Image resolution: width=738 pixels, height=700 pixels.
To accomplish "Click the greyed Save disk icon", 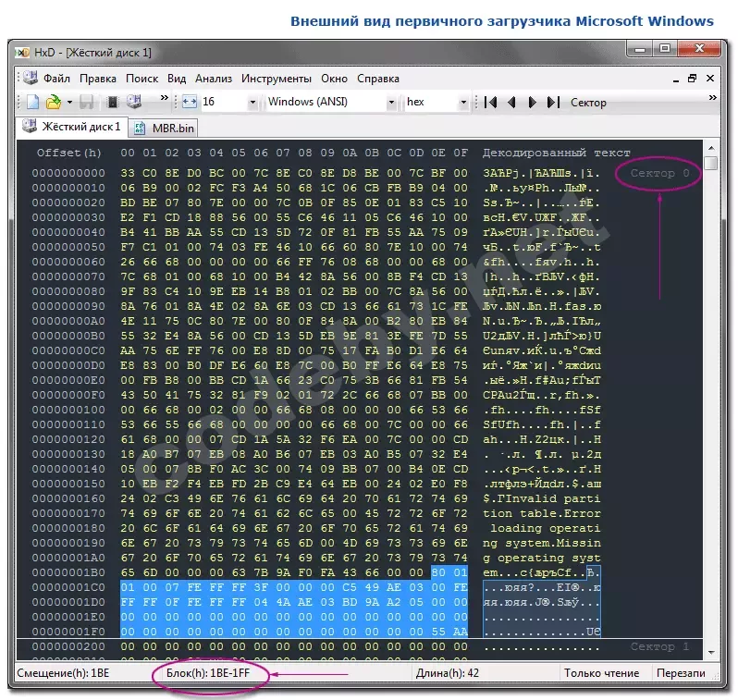I will pos(87,102).
